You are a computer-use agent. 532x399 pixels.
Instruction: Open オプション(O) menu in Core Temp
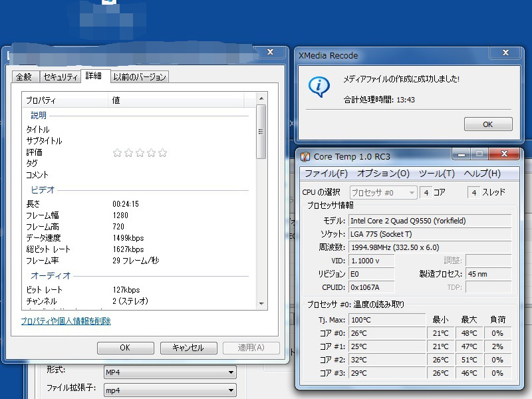383,174
